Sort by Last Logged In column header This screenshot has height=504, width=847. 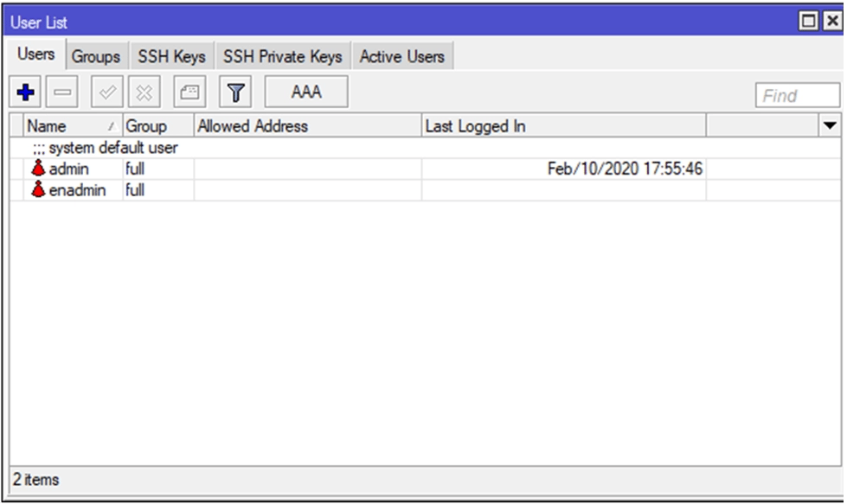point(563,126)
